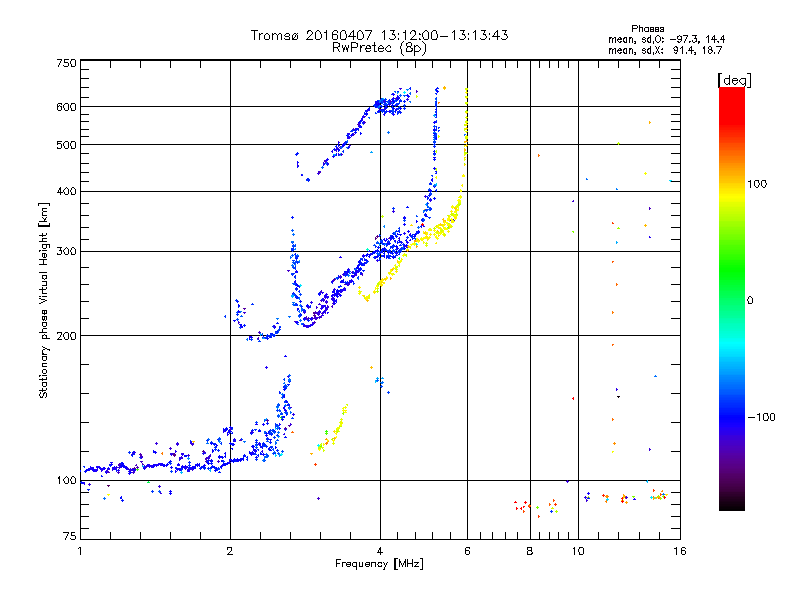This screenshot has width=800, height=600.
Task: Click the '[deg]' colorbar unit label
Action: click(x=734, y=80)
